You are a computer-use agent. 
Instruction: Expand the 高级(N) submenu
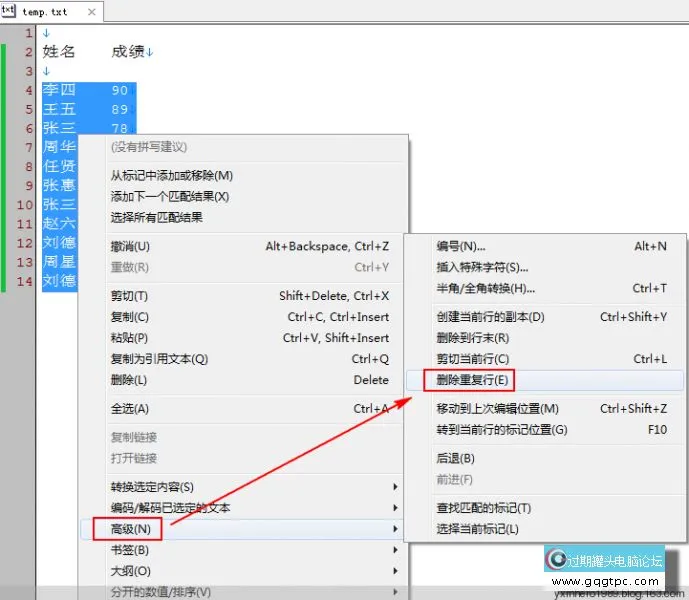click(x=243, y=529)
